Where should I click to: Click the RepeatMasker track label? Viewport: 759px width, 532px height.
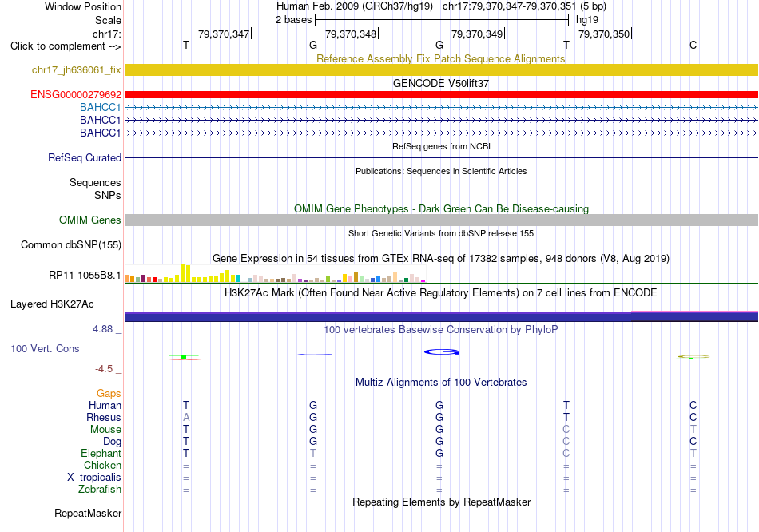click(x=88, y=513)
